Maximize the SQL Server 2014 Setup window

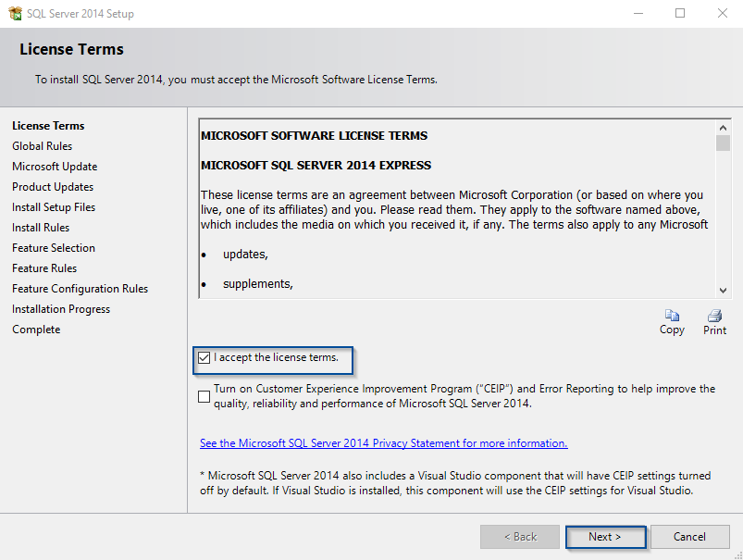pyautogui.click(x=680, y=14)
